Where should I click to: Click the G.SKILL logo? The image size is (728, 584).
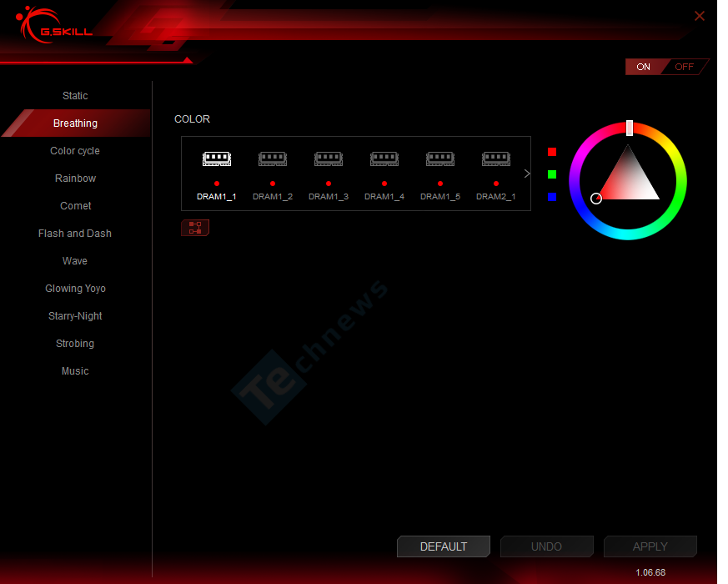[x=54, y=26]
